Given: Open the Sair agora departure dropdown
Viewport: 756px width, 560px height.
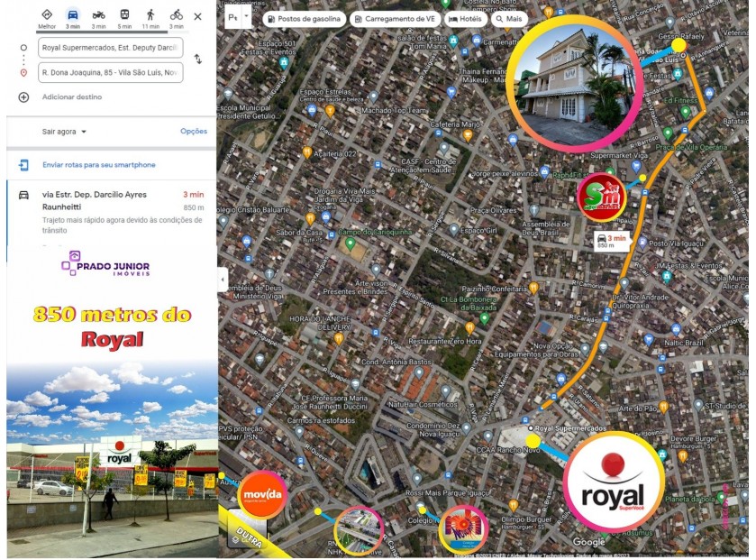Looking at the screenshot, I should pyautogui.click(x=64, y=131).
